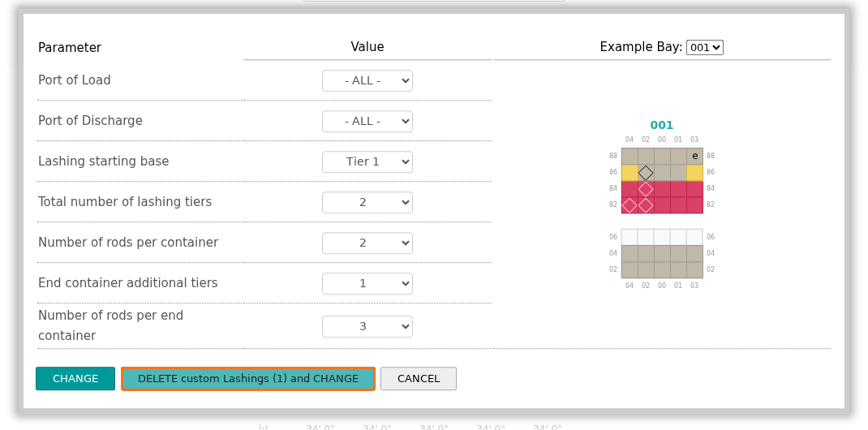Select below-deck grey cell tier 02 row 04
The image size is (868, 430).
630,269
